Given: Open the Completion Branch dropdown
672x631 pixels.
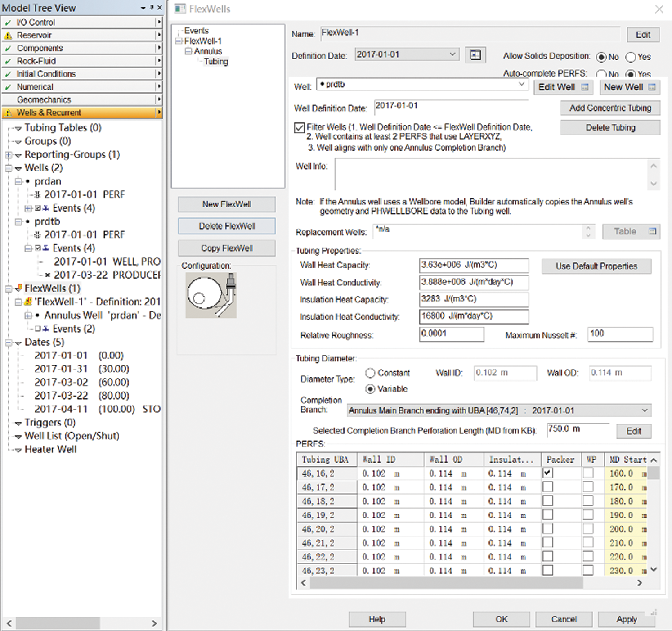Looking at the screenshot, I should (x=644, y=410).
